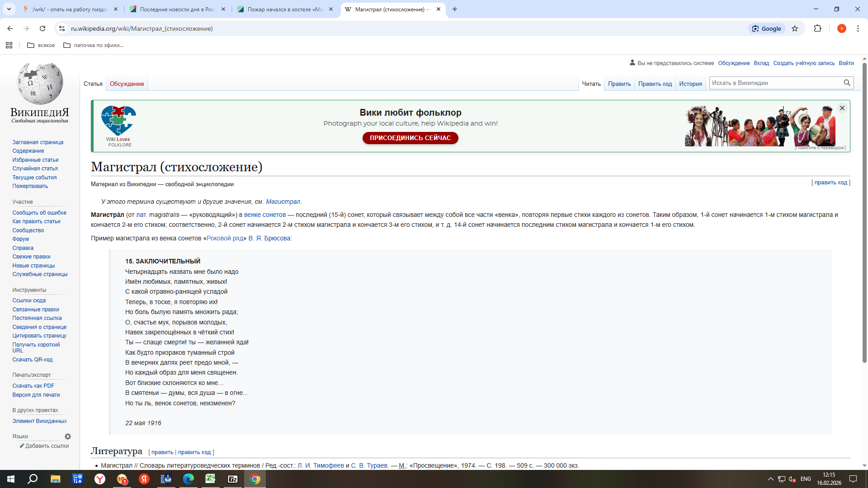
Task: Bookmark this page with star icon
Action: coord(795,28)
